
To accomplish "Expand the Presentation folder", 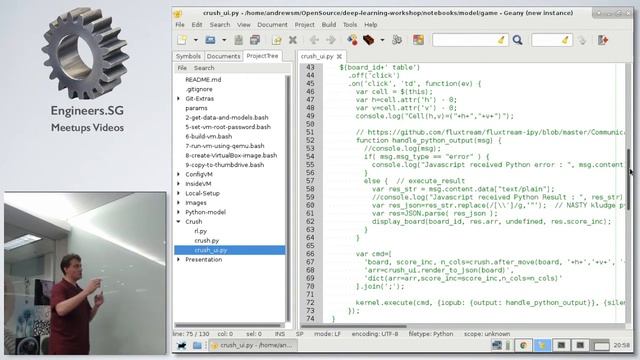I will click(x=178, y=260).
